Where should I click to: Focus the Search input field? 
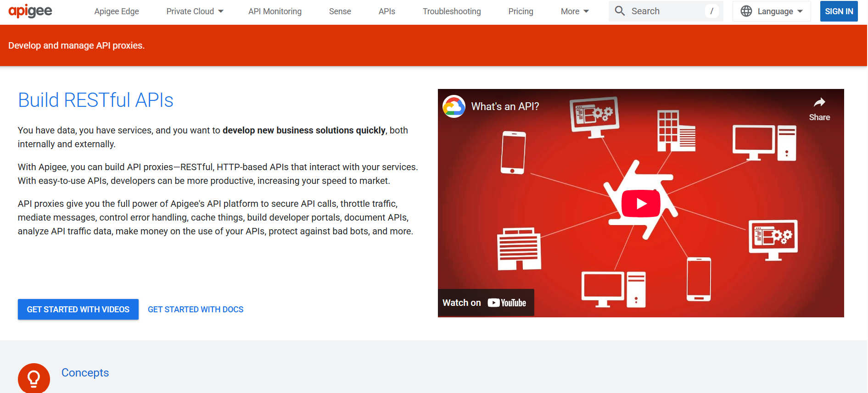[x=666, y=11]
